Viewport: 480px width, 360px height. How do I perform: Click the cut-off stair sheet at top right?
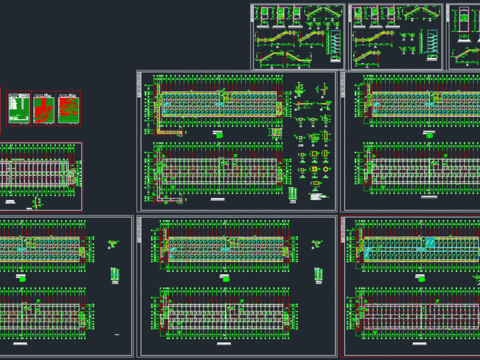463,37
